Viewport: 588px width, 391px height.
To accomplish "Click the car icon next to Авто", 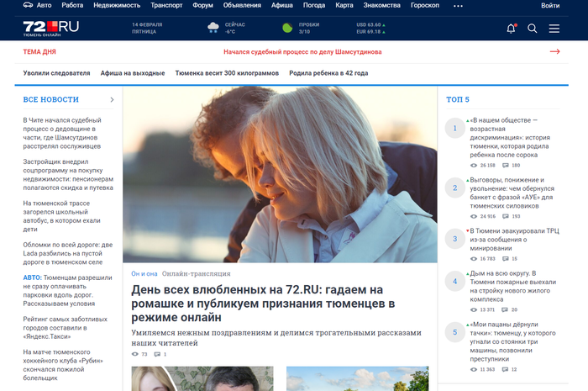I will [x=29, y=5].
